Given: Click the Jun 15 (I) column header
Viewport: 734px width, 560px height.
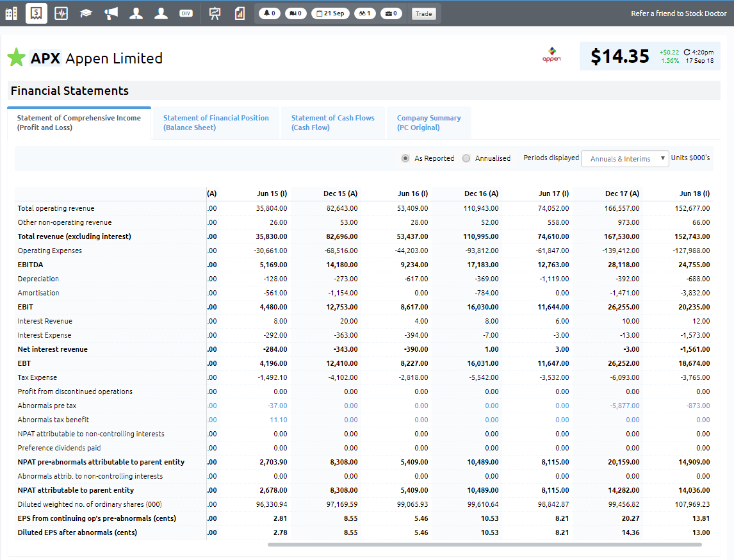Looking at the screenshot, I should pyautogui.click(x=272, y=194).
